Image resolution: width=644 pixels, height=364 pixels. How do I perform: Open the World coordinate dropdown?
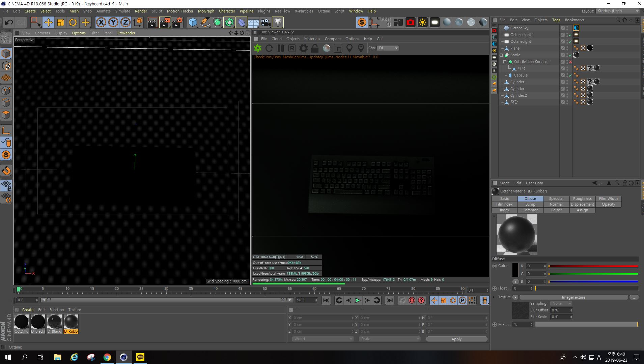[x=323, y=339]
